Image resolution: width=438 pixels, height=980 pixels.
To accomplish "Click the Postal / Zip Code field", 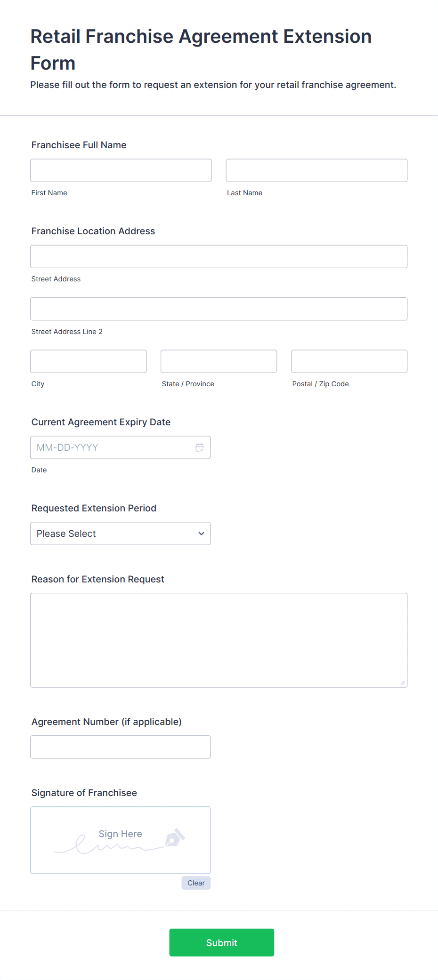I will point(349,361).
